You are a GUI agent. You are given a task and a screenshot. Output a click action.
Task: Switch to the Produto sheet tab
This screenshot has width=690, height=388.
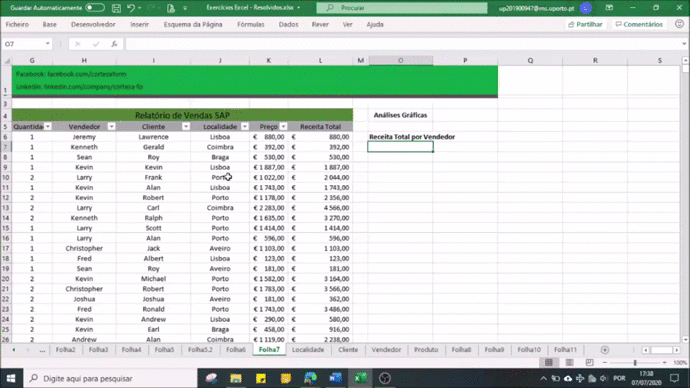pyautogui.click(x=426, y=350)
